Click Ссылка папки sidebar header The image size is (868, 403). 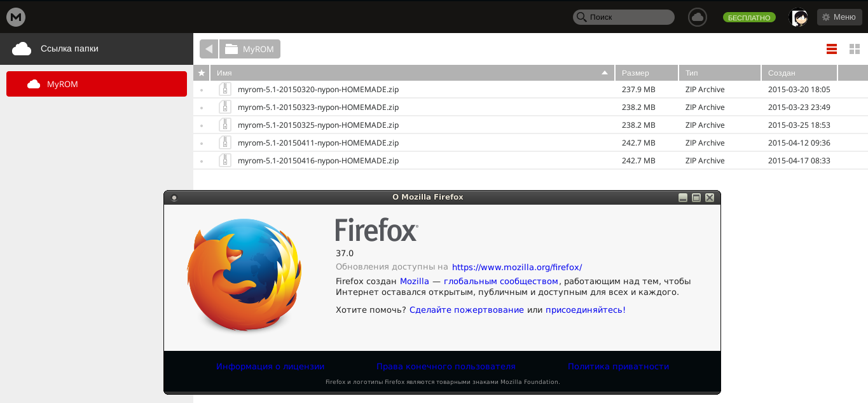[97, 48]
